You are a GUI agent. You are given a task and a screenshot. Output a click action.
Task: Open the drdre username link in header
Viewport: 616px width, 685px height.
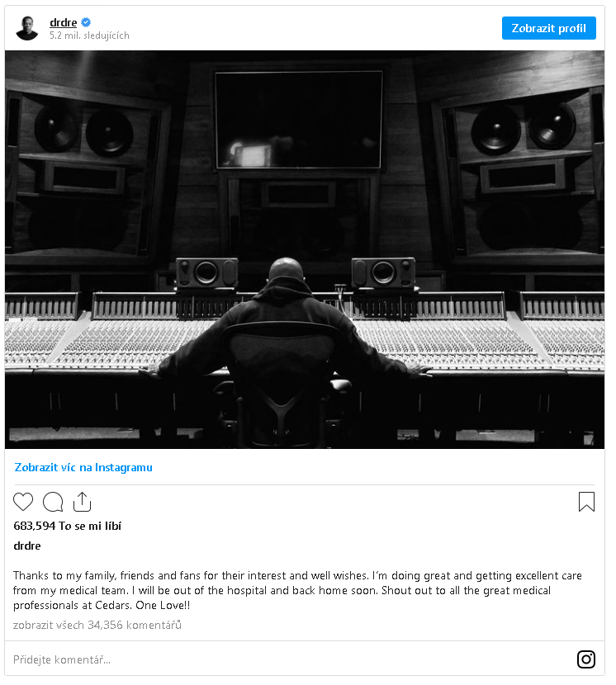coord(64,22)
